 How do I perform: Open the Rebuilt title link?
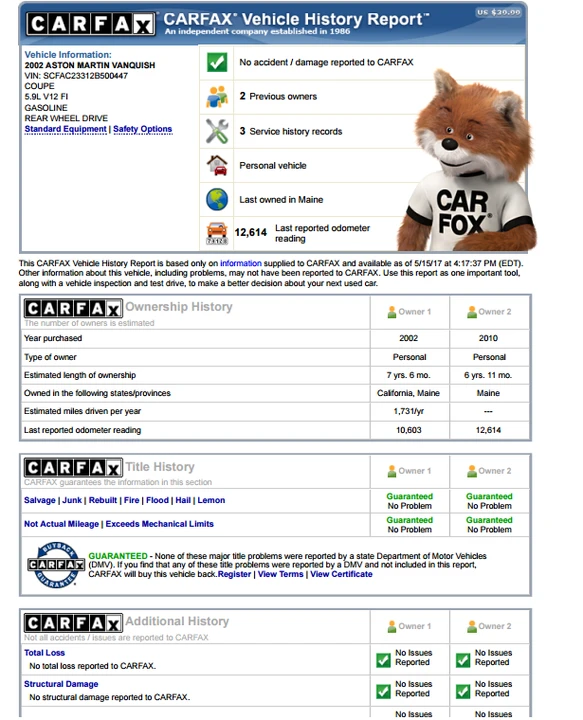pyautogui.click(x=103, y=500)
